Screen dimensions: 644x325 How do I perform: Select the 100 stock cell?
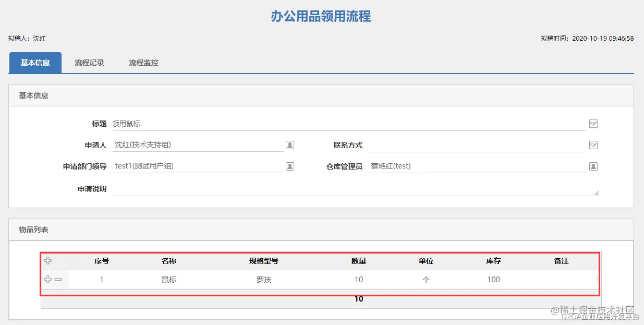493,280
